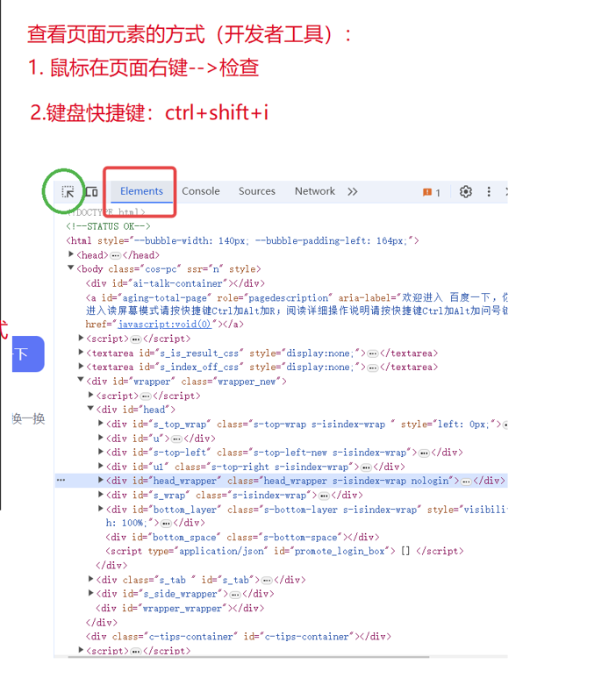Expand the s_is_result_css textarea node

point(81,353)
